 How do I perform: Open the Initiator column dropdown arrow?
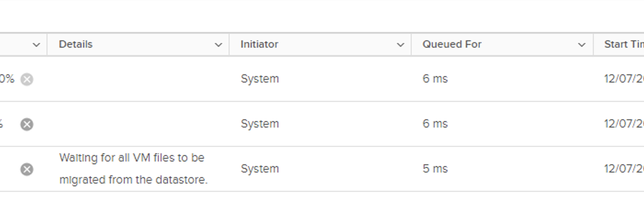tap(401, 45)
